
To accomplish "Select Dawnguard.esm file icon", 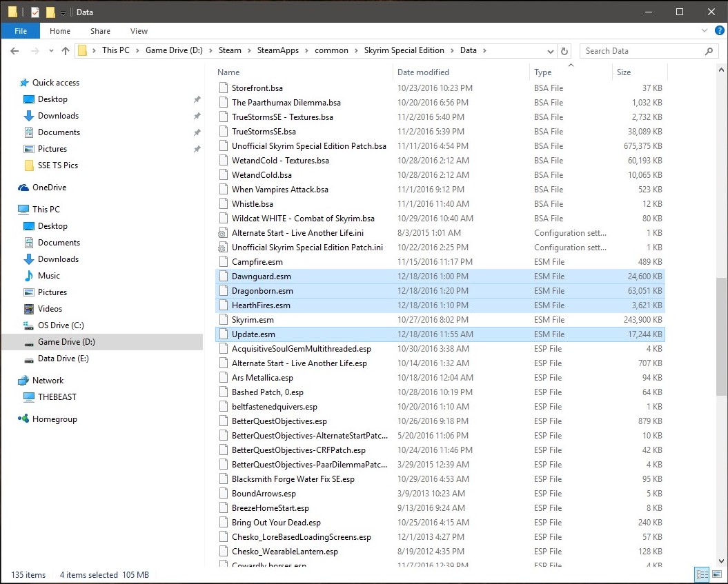I will coord(224,276).
